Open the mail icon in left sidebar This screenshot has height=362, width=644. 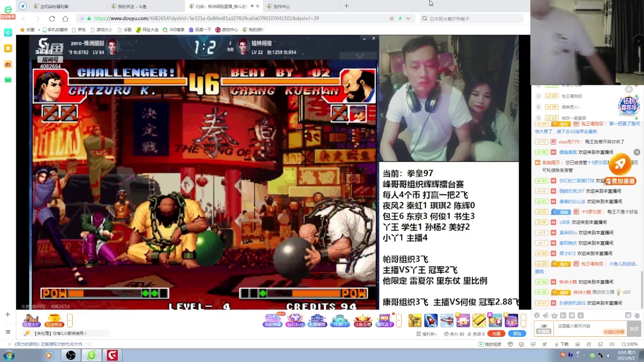[8, 80]
